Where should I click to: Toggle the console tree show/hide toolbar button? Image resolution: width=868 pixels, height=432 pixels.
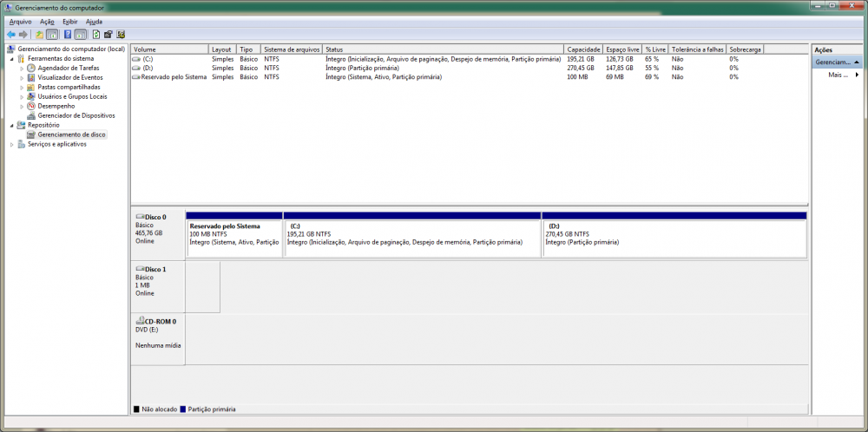click(52, 35)
